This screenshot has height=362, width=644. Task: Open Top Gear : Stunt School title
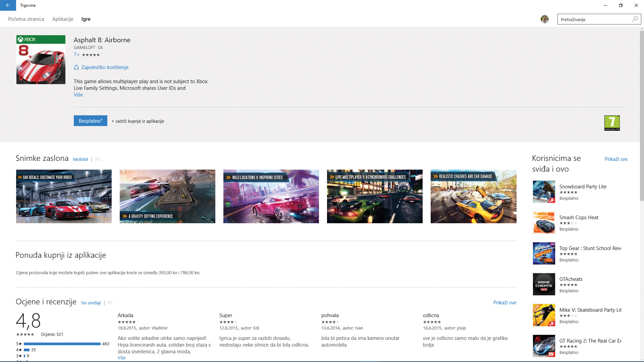point(590,248)
